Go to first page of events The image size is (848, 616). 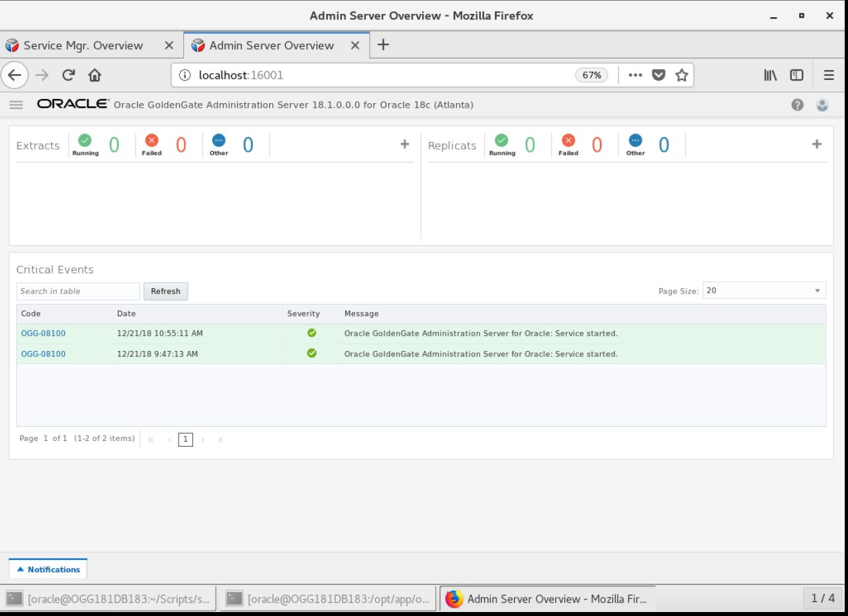151,440
